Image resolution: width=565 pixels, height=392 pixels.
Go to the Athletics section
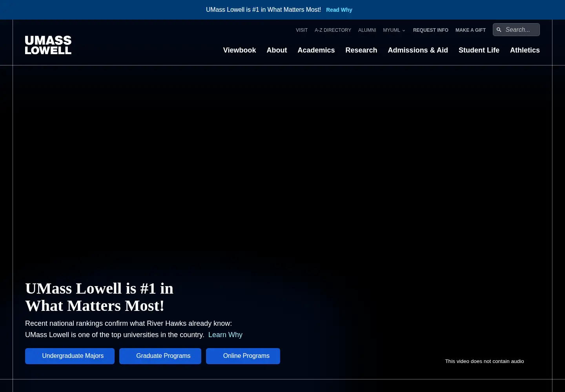pos(525,50)
